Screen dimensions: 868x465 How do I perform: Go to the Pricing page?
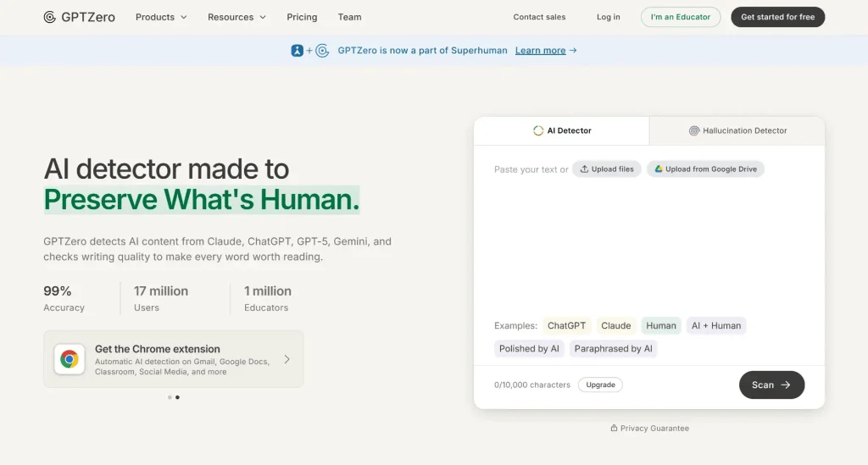click(302, 17)
